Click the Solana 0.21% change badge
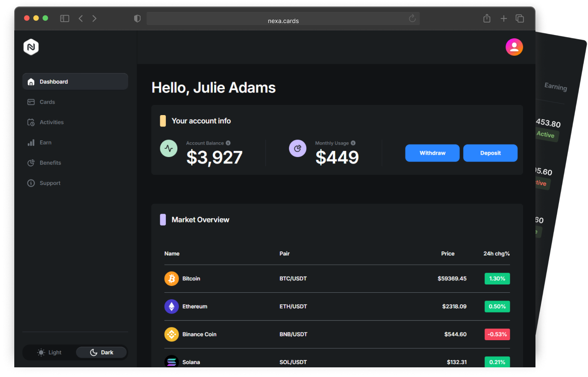 click(497, 362)
